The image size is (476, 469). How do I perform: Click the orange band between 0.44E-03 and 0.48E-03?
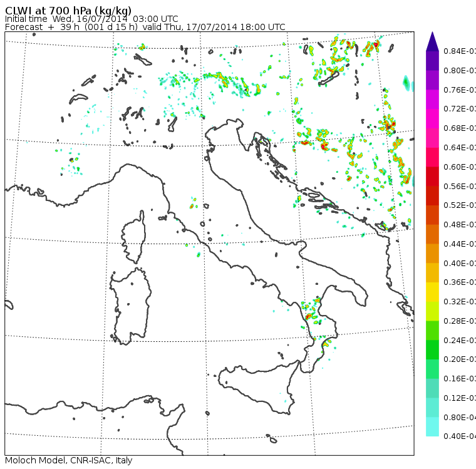pos(432,234)
